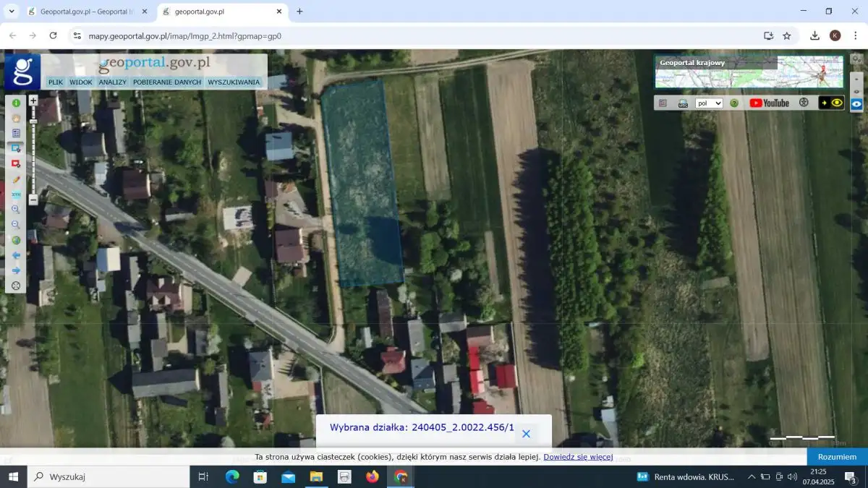This screenshot has height=488, width=868.
Task: Toggle high-contrast yellow eye mode
Action: point(831,103)
